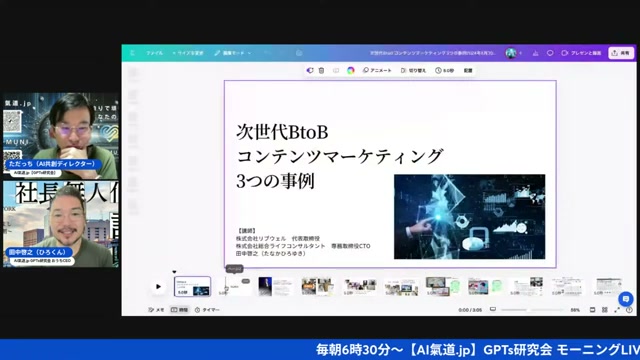
Task: Click the プレゼンと録画 button
Action: [581, 53]
